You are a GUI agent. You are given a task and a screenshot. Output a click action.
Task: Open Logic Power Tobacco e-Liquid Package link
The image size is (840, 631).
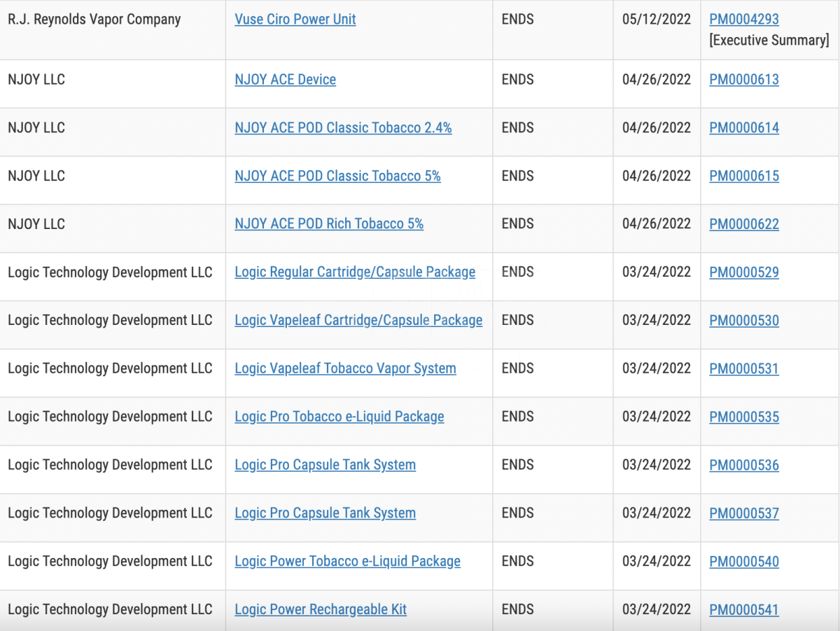[347, 562]
